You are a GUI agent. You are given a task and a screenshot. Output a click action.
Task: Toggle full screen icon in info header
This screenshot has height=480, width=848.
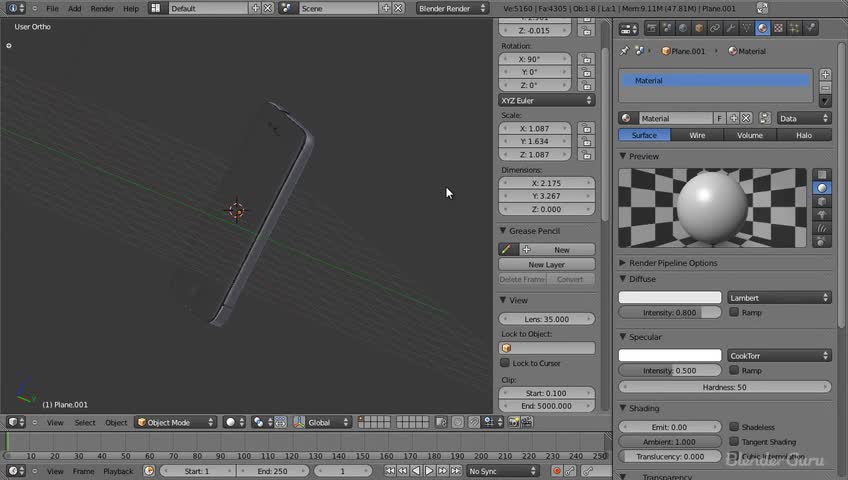[x=762, y=8]
